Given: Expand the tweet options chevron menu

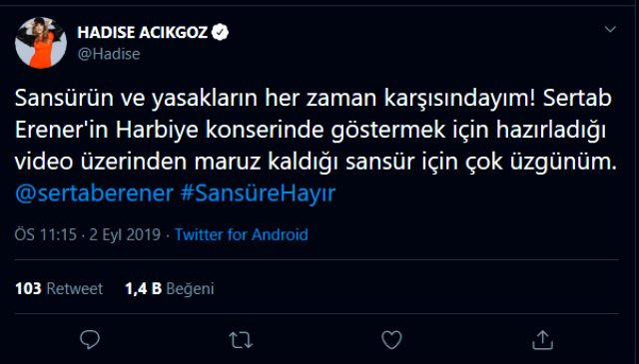Looking at the screenshot, I should 610,29.
